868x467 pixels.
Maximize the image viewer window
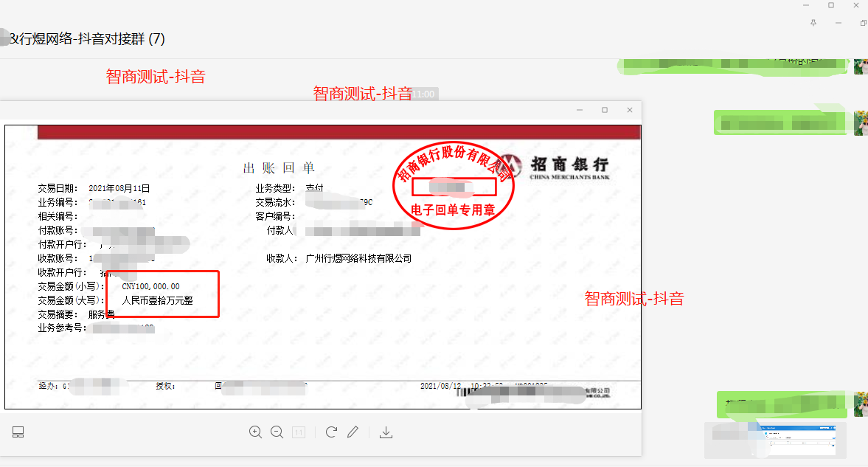[x=605, y=110]
